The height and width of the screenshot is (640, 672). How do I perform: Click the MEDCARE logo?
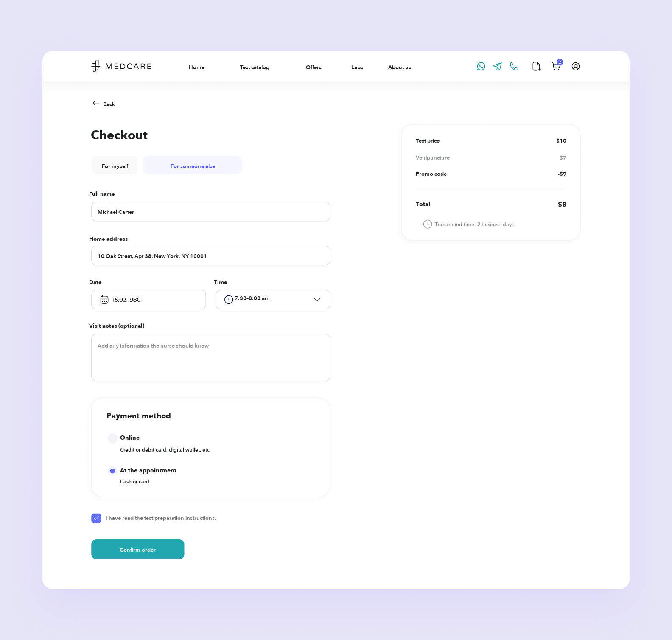point(121,66)
